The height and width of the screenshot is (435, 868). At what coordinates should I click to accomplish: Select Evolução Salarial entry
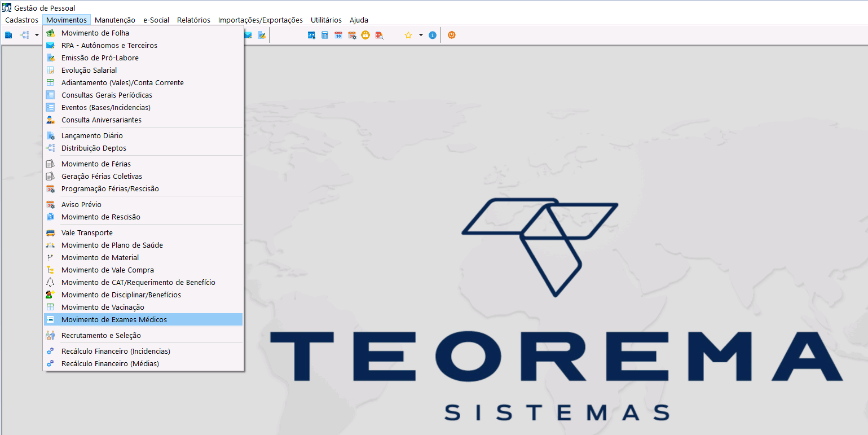coord(143,71)
